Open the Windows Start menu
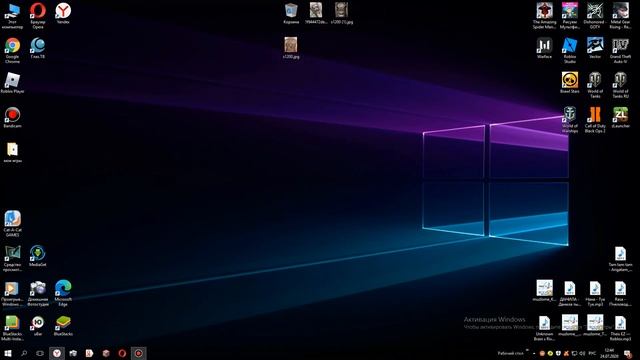This screenshot has height=360, width=640. coord(8,353)
